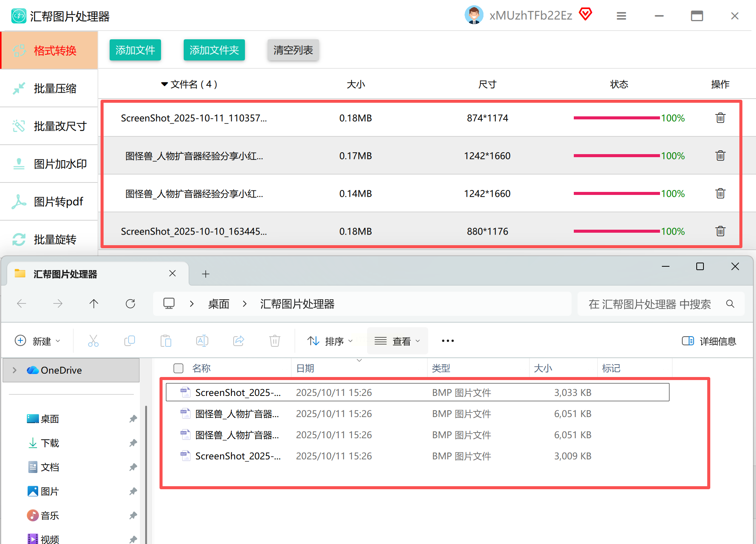The height and width of the screenshot is (544, 756).
Task: Open the 查看 view dropdown
Action: pyautogui.click(x=397, y=341)
